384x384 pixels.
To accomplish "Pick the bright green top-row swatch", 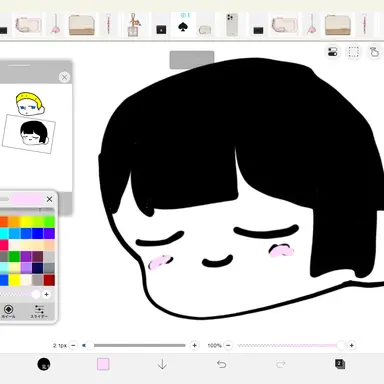I will 49,222.
